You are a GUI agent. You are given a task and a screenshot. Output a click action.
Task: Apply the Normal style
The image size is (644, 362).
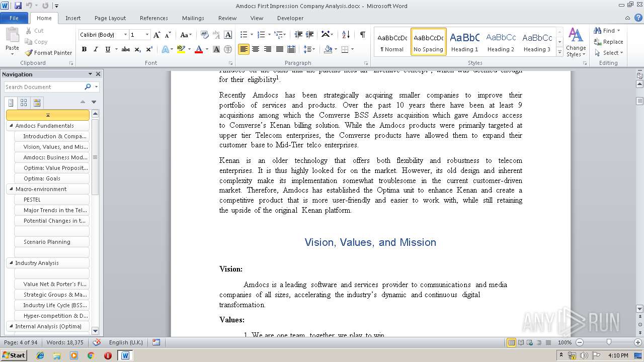392,42
